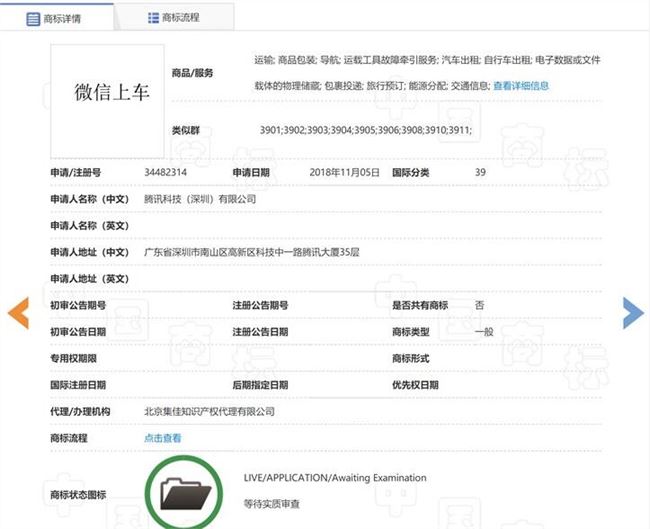
Task: Select goods line starting 载体的物理储藏
Action: pyautogui.click(x=372, y=86)
